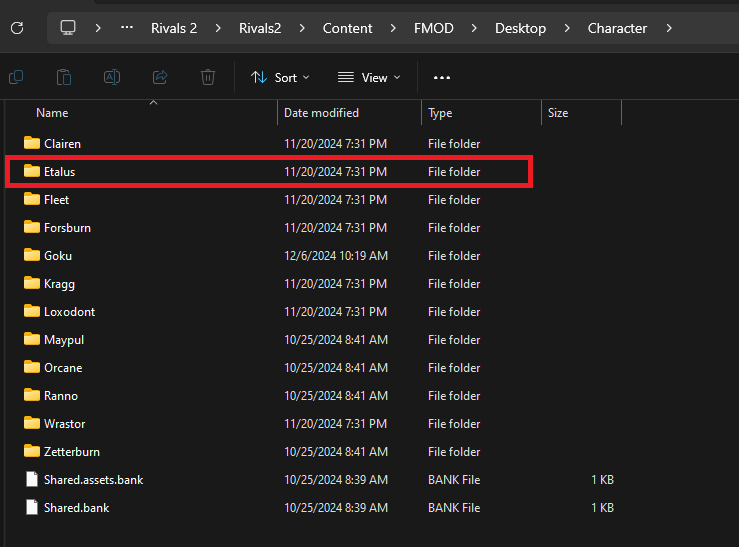The width and height of the screenshot is (739, 547).
Task: Click File folder type of Wrastor row
Action: tap(454, 424)
